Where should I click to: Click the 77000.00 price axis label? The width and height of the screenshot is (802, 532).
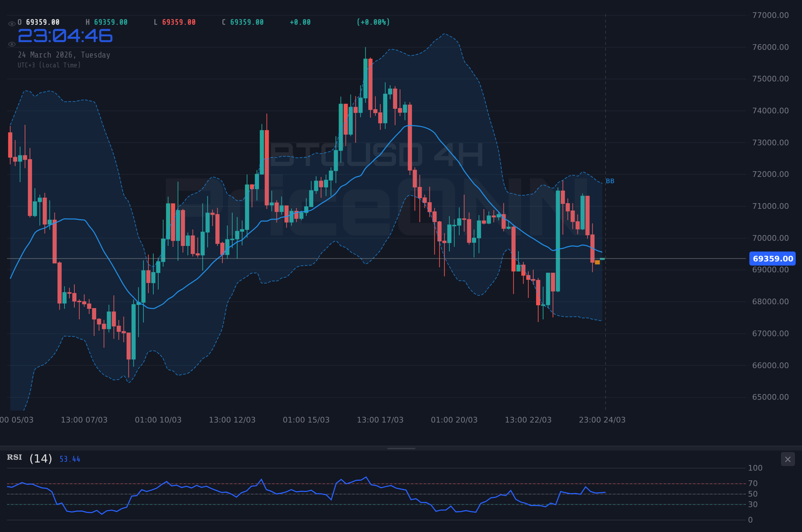click(770, 14)
